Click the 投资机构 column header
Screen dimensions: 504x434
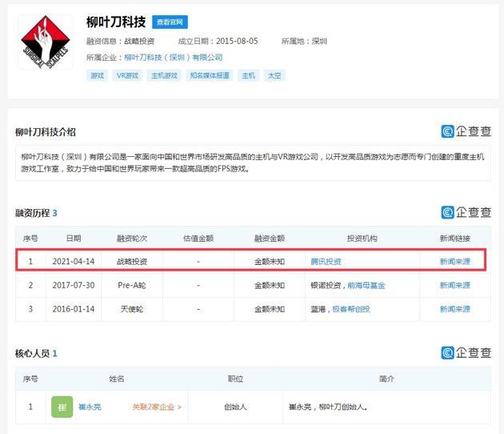(362, 239)
